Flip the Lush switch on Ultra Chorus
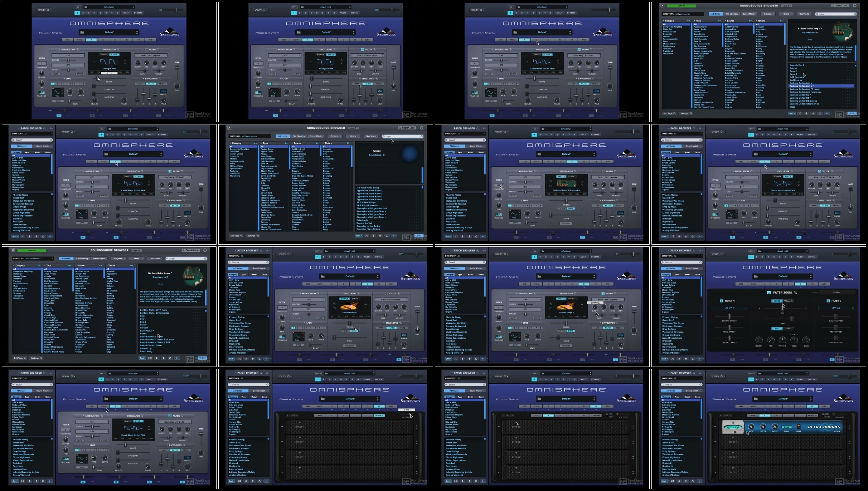868x491 pixels. point(798,426)
